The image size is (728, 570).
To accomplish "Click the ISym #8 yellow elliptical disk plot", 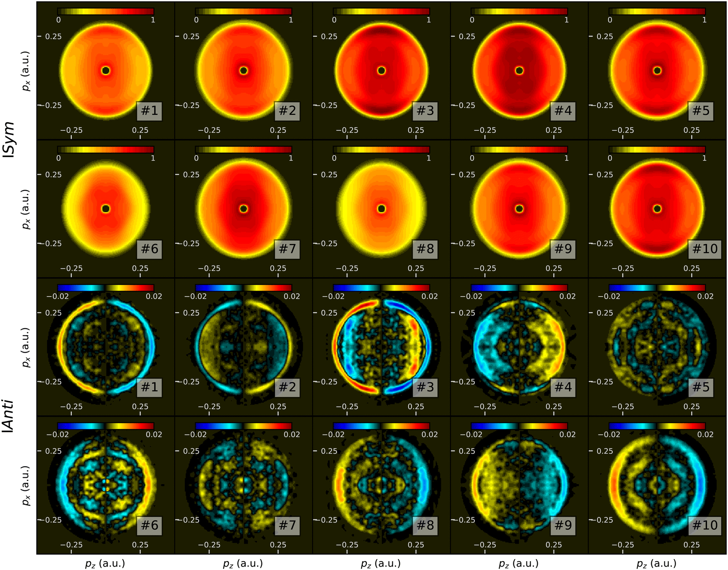I will tap(381, 209).
